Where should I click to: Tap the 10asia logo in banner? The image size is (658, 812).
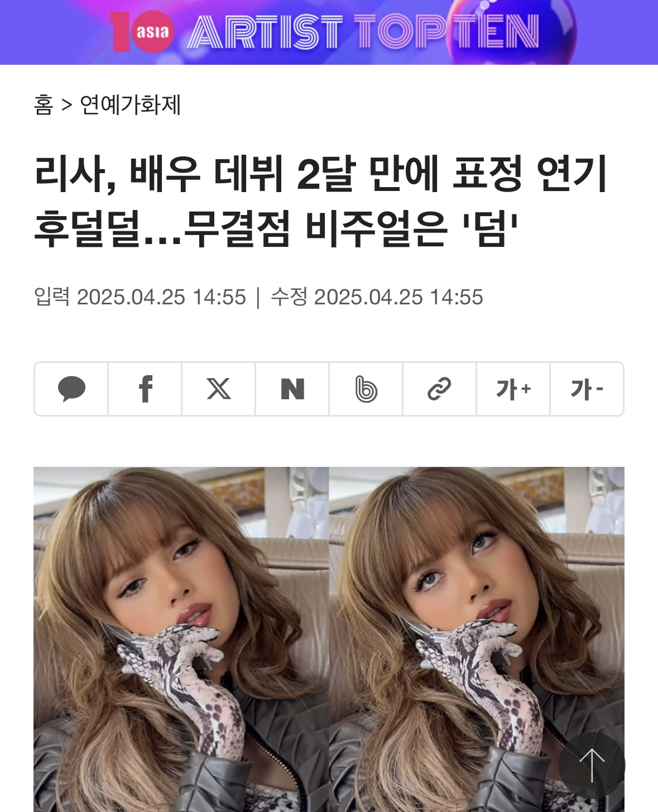(x=142, y=32)
